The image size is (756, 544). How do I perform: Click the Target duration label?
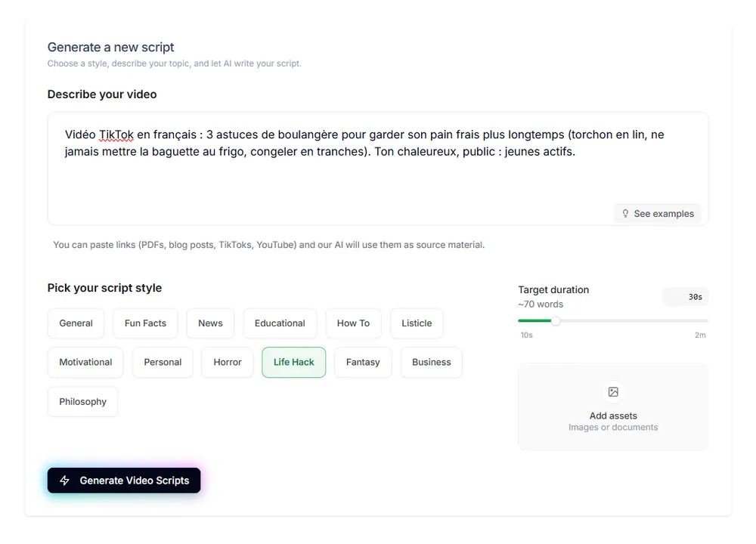[x=553, y=289]
